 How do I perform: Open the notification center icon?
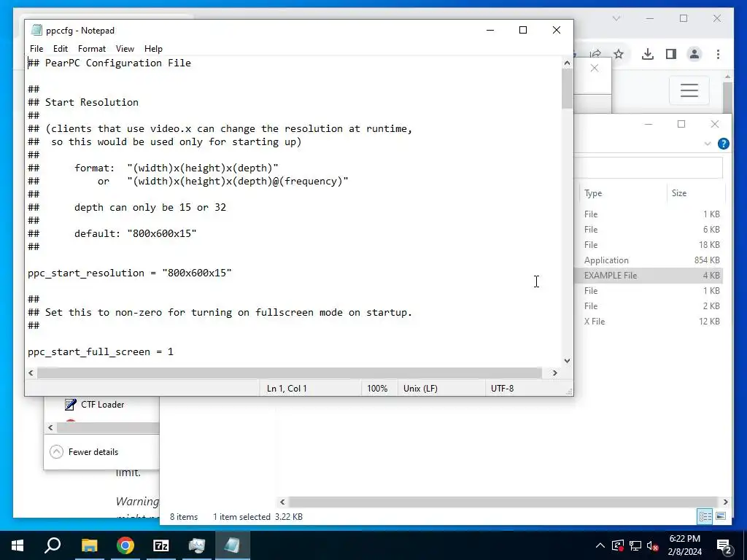[x=724, y=545]
